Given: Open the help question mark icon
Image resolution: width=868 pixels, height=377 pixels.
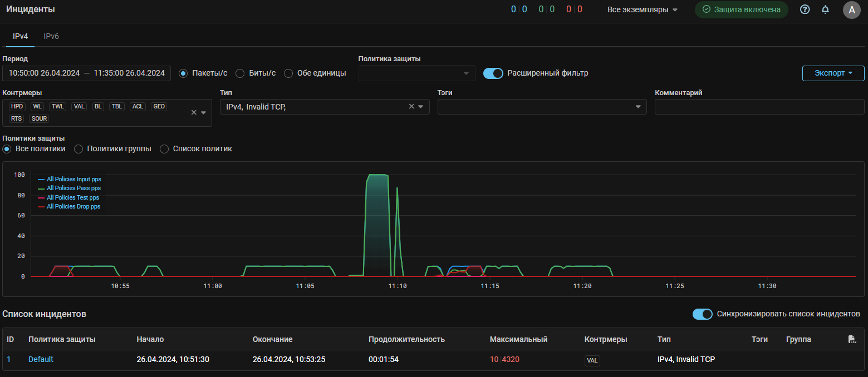Looking at the screenshot, I should 805,9.
